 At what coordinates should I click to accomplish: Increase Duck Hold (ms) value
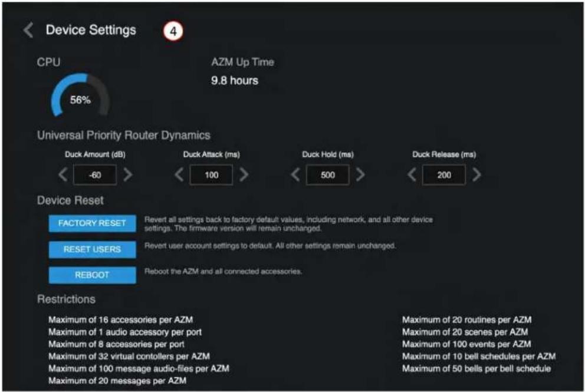point(360,174)
